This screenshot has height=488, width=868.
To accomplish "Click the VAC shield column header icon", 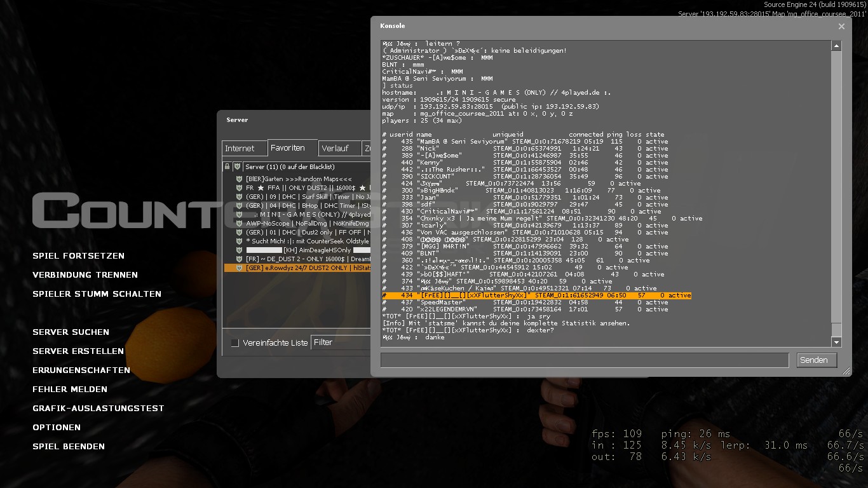I will tap(237, 166).
